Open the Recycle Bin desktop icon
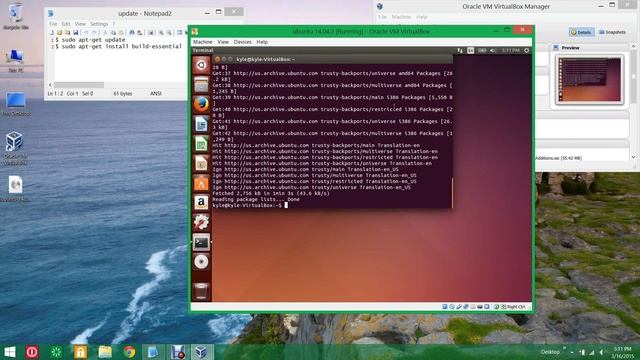The image size is (640, 360). click(16, 16)
